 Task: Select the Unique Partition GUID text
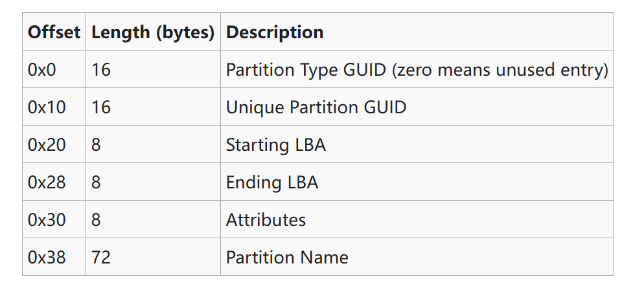pos(316,107)
